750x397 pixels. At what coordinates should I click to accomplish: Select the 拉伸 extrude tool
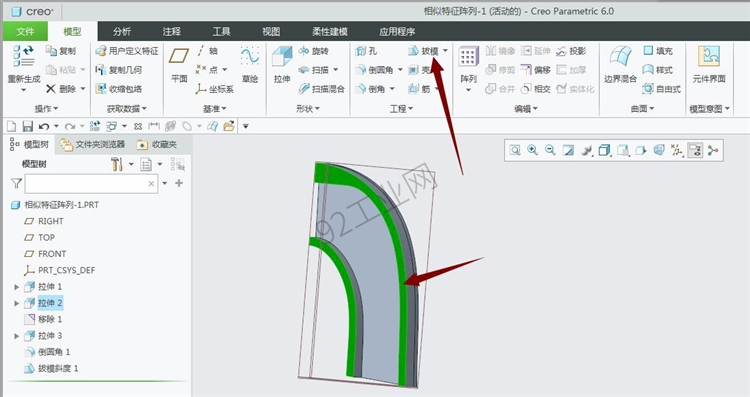(x=282, y=64)
